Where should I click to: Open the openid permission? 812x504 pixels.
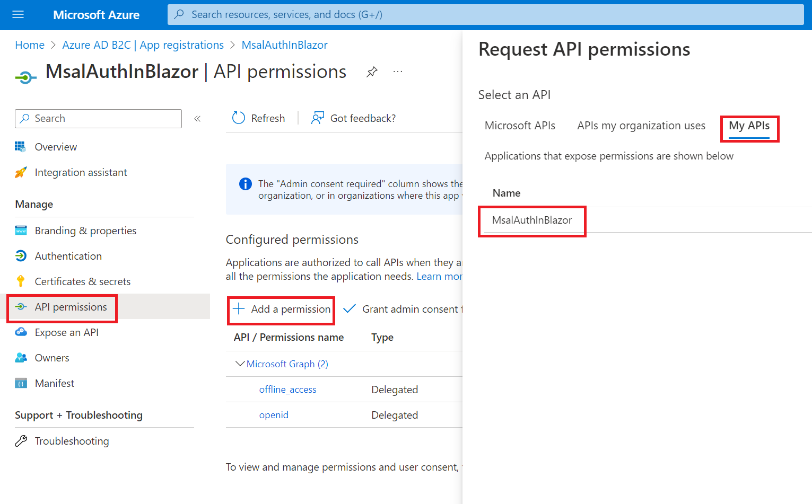coord(274,415)
